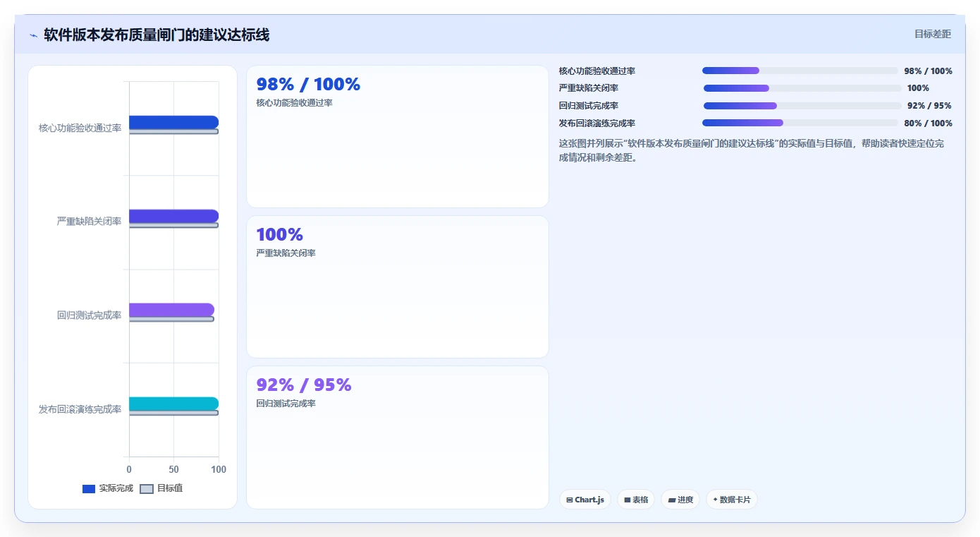Click 核心功能验收通过率 caption in first card

pos(294,103)
